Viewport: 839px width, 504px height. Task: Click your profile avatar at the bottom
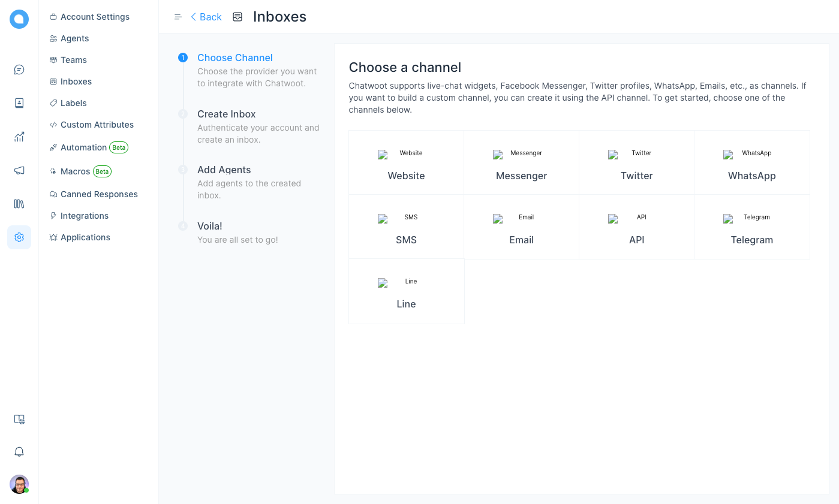(x=19, y=484)
